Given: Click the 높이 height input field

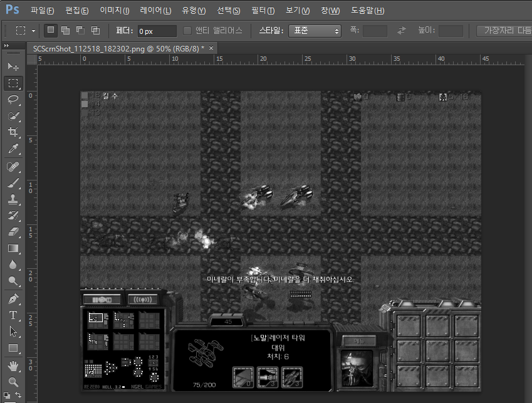Looking at the screenshot, I should pyautogui.click(x=451, y=31).
